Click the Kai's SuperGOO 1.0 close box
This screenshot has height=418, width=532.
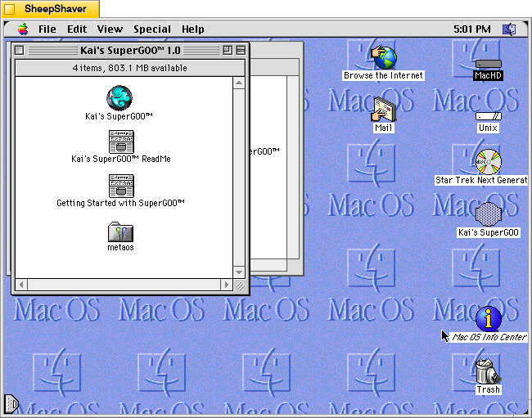[x=20, y=51]
